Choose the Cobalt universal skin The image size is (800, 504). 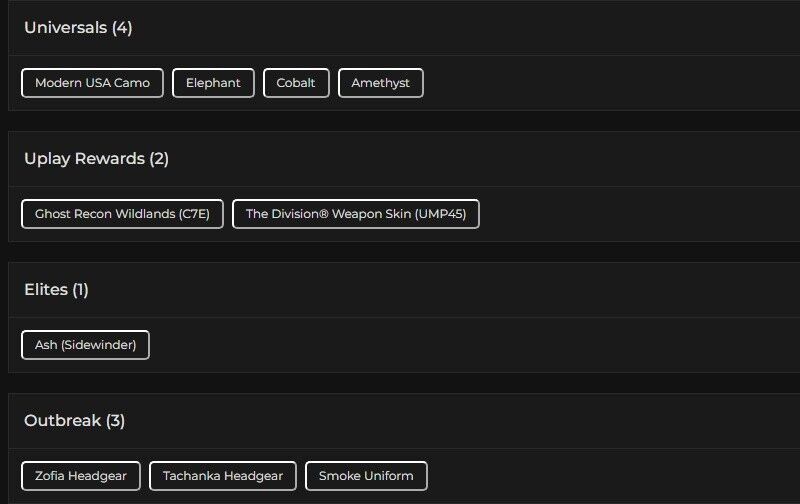[x=296, y=83]
